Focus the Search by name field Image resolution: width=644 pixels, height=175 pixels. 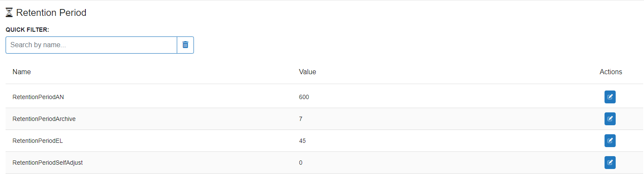click(x=91, y=45)
